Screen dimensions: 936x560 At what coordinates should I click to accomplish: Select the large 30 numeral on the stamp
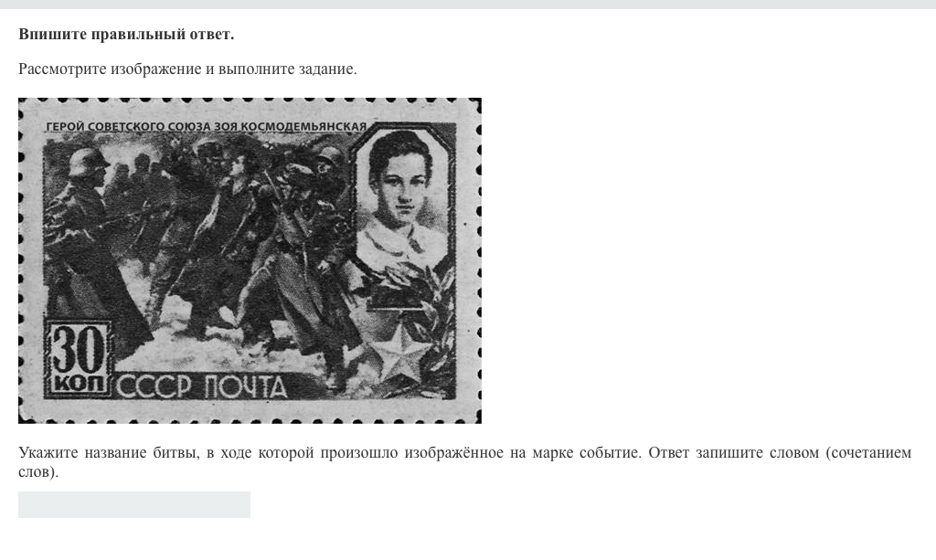[x=77, y=350]
